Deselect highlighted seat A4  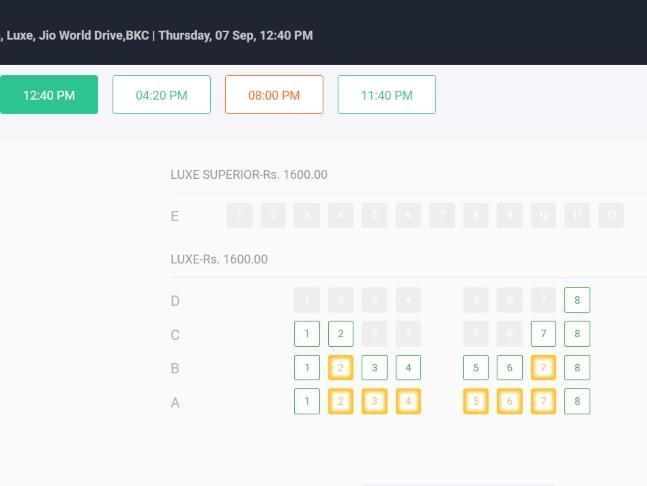pos(408,401)
